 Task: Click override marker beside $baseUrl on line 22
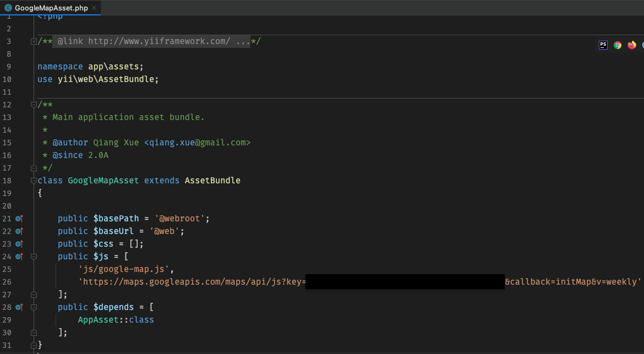pyautogui.click(x=19, y=231)
